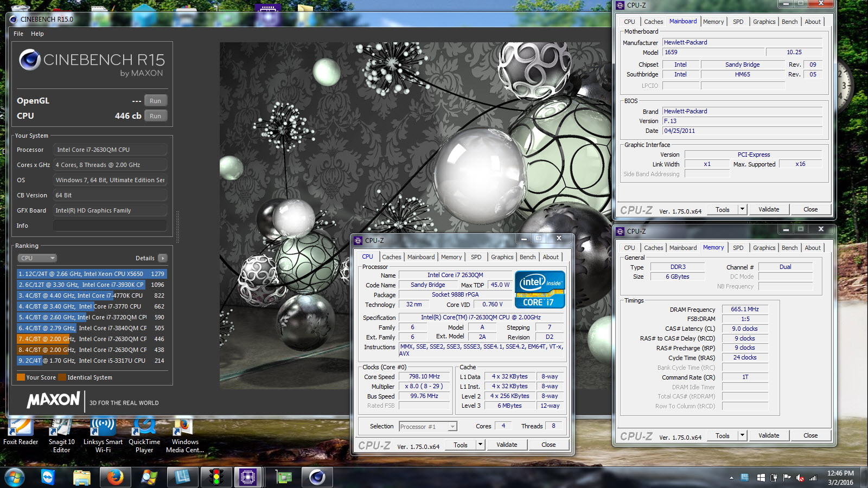
Task: Open TeamViewer from the taskbar
Action: [48, 477]
